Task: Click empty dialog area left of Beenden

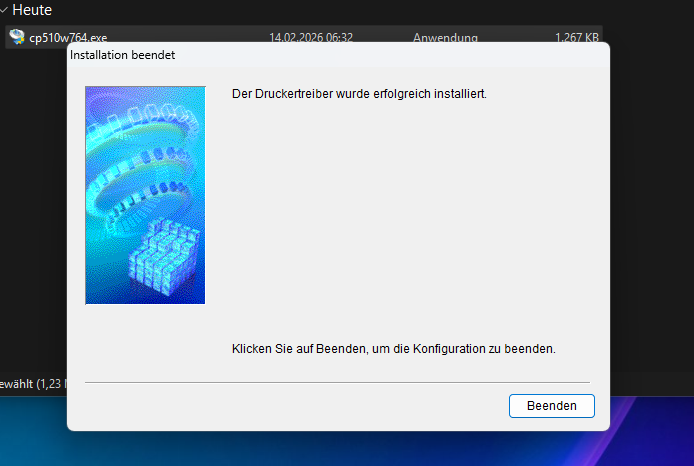Action: [x=300, y=406]
